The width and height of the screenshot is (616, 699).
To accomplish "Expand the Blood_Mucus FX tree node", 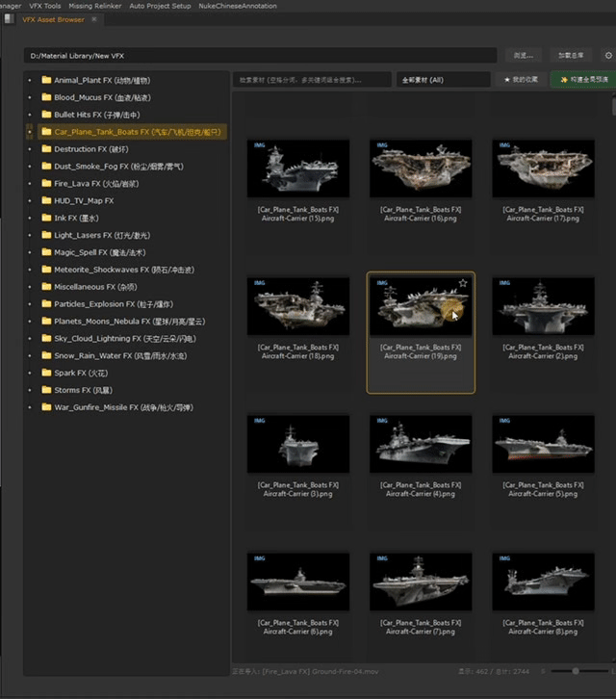I will [30, 97].
